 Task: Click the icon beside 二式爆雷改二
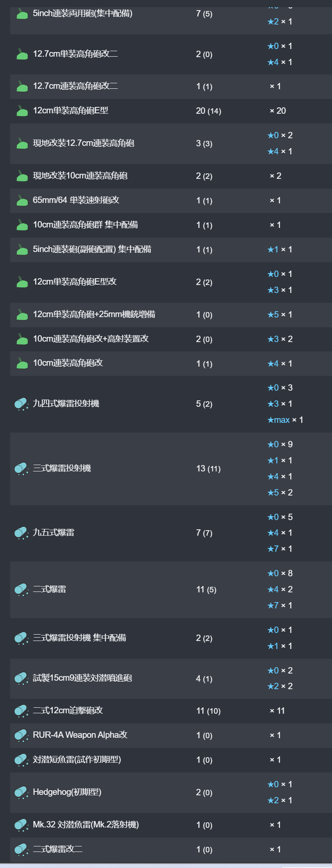coord(22,849)
